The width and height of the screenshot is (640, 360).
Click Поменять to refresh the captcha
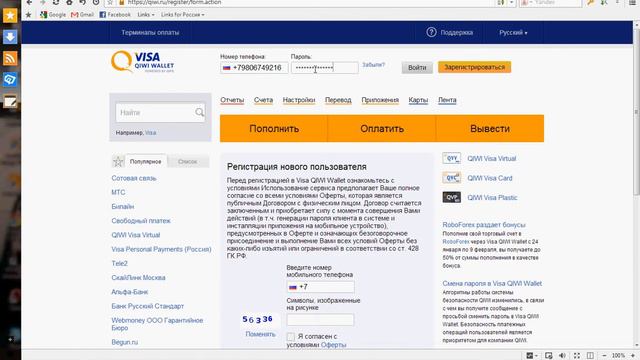point(260,334)
